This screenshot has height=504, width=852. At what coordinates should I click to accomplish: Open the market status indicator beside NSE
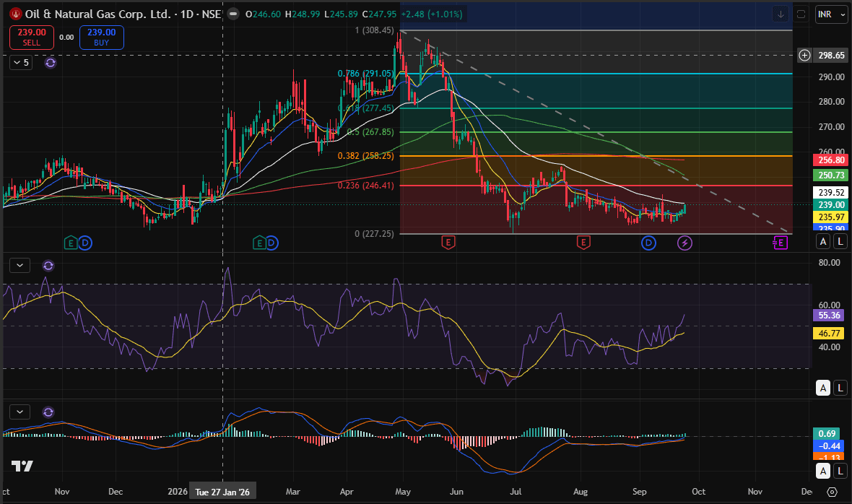(233, 14)
